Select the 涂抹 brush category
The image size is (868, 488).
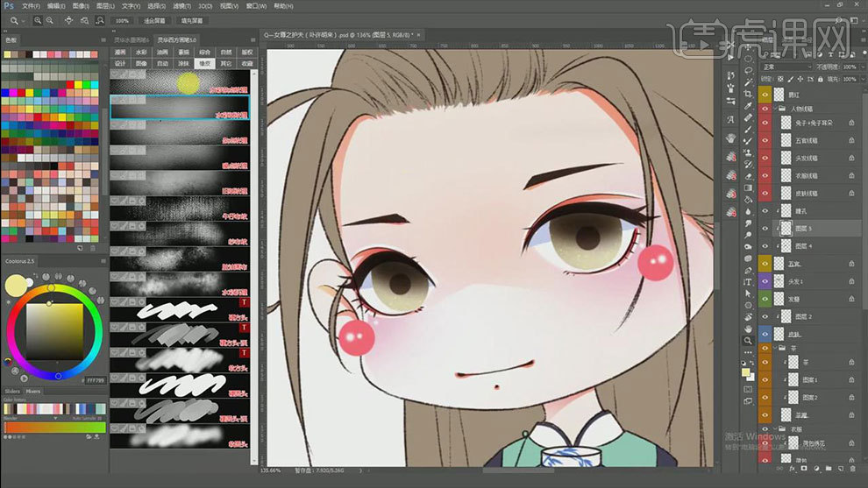coord(183,64)
